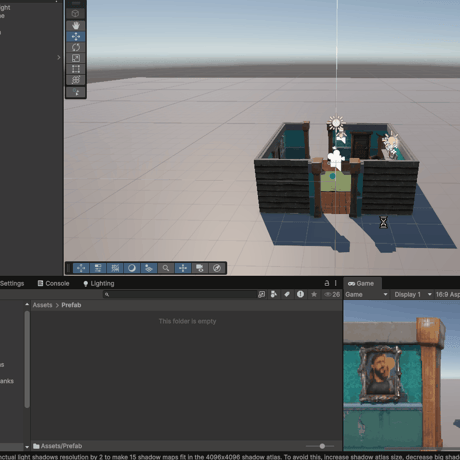The width and height of the screenshot is (460, 460).
Task: Open the Search by Label filter
Action: coord(287,294)
